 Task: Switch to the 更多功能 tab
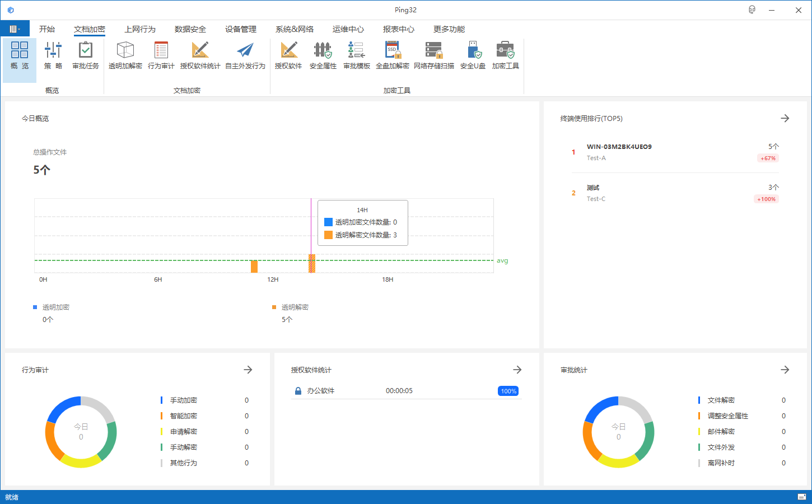pos(449,29)
